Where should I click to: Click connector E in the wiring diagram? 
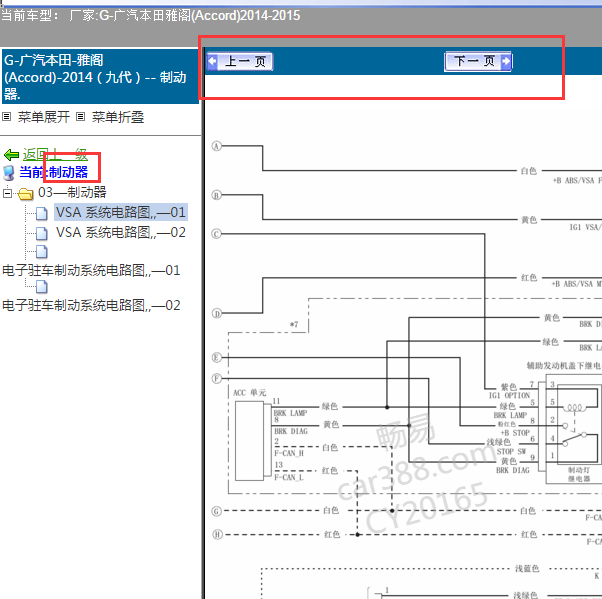point(217,357)
